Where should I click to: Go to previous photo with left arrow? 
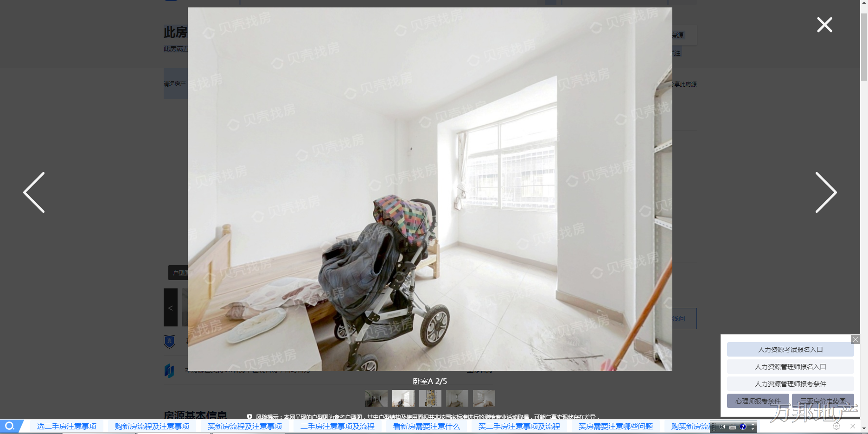click(34, 192)
